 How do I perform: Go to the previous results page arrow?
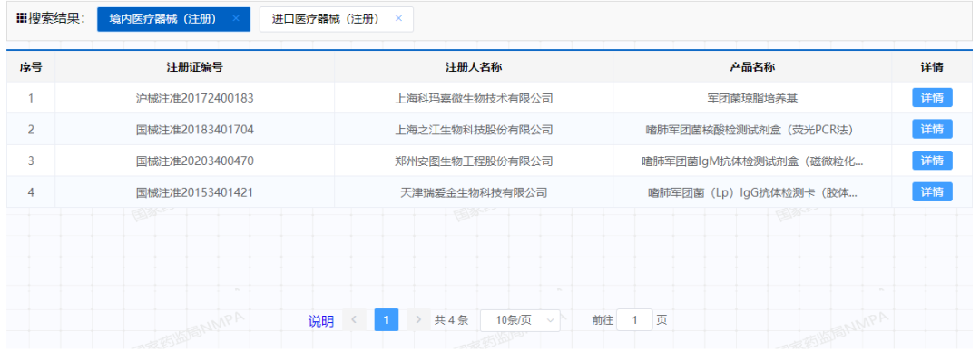pyautogui.click(x=355, y=320)
